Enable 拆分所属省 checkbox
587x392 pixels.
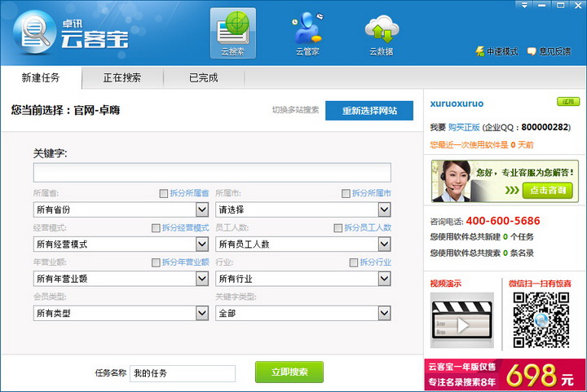pyautogui.click(x=164, y=193)
